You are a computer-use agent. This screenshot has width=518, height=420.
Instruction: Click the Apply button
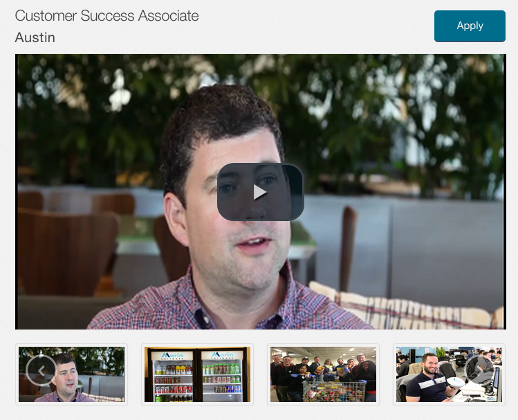point(470,26)
